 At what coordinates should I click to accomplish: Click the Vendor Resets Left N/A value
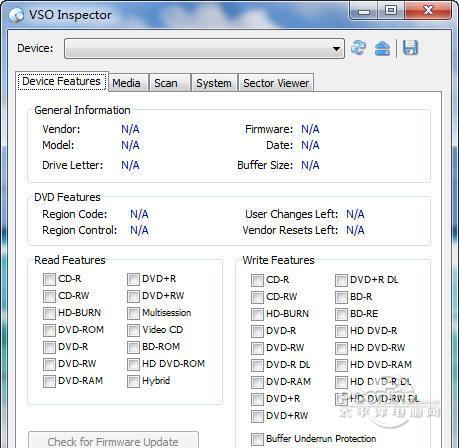click(355, 230)
